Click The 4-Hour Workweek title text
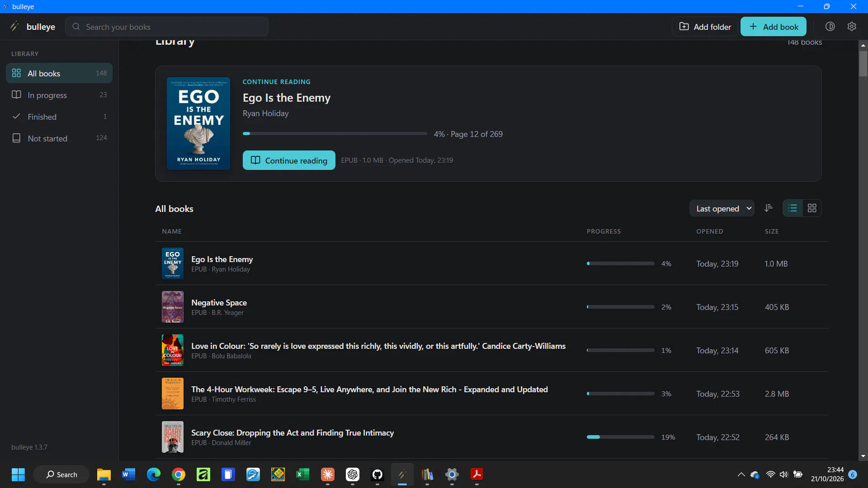The width and height of the screenshot is (868, 488). [x=369, y=389]
